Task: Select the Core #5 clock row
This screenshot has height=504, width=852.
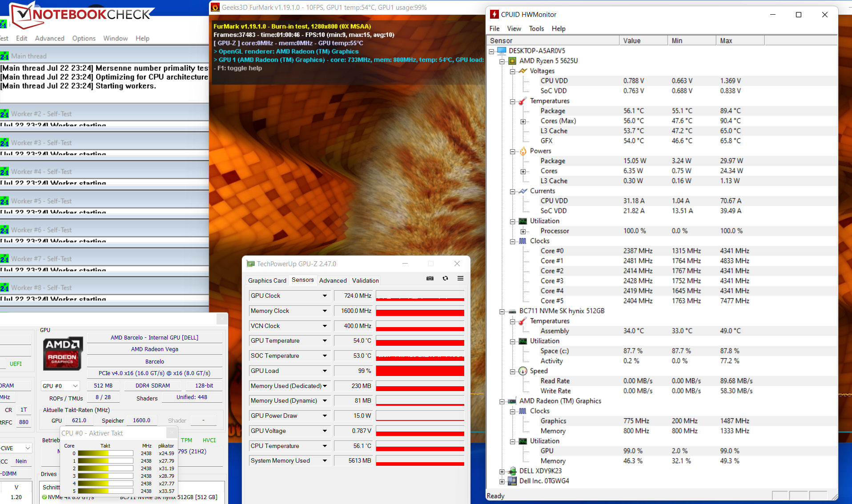Action: click(662, 301)
